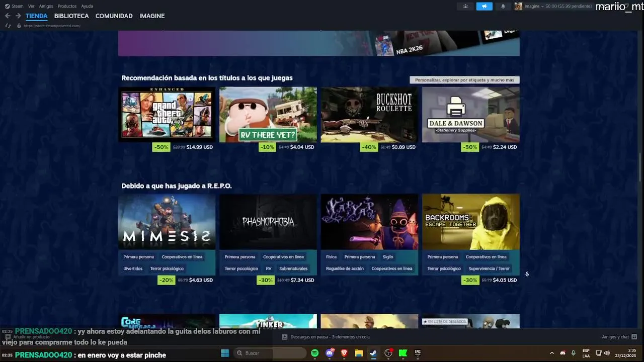Click the Discord tray icon
644x362 pixels.
pos(562,353)
